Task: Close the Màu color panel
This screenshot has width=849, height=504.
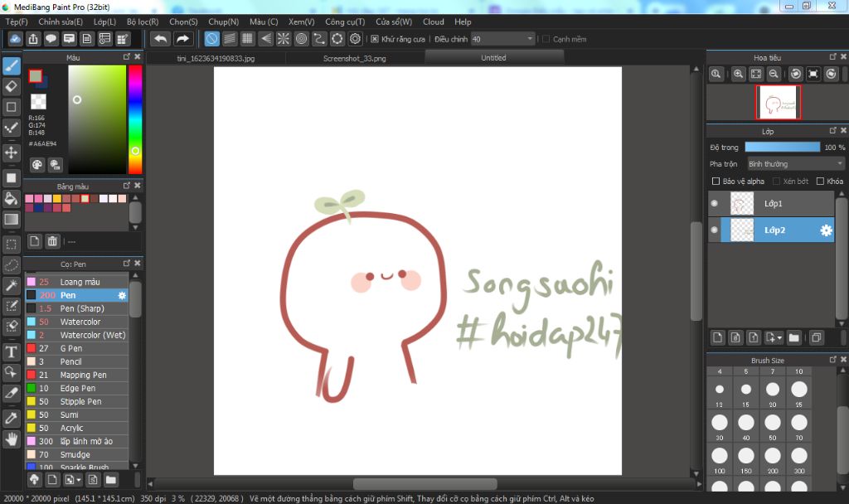Action: point(138,57)
